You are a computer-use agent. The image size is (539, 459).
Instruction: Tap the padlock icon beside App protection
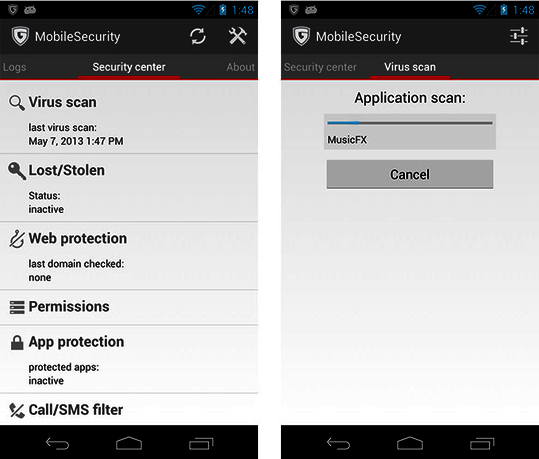(x=17, y=342)
